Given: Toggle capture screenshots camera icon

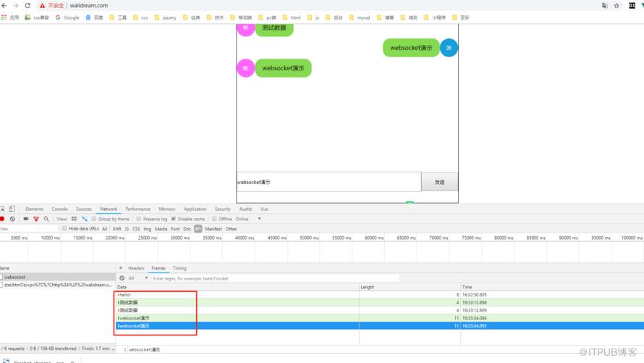Looking at the screenshot, I should point(26,219).
